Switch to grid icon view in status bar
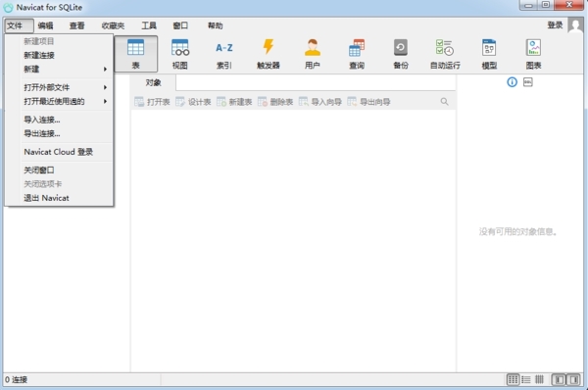This screenshot has height=390, width=588. click(x=513, y=380)
